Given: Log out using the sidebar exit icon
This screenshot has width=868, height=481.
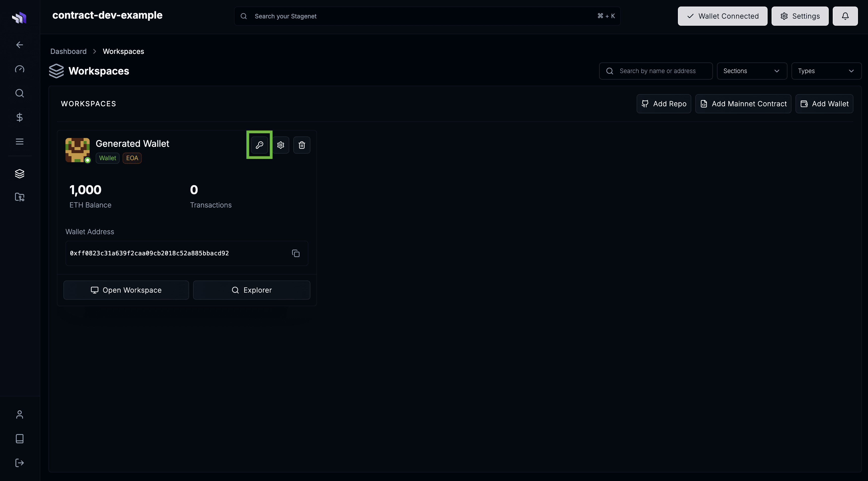Looking at the screenshot, I should tap(19, 462).
